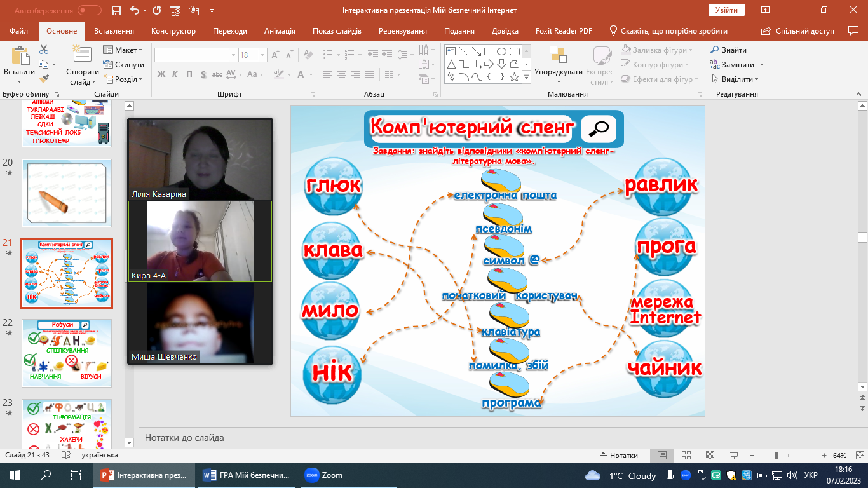The image size is (868, 488).
Task: Switch to the Конструктор tab
Action: [x=173, y=31]
